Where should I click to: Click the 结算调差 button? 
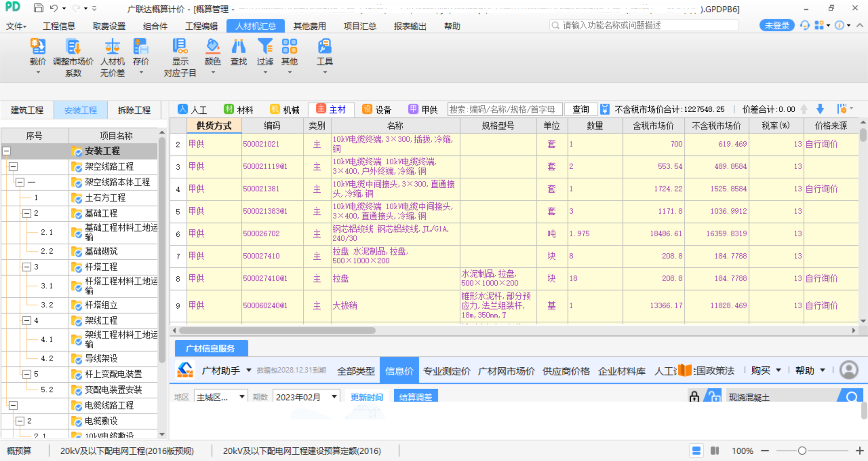click(415, 396)
